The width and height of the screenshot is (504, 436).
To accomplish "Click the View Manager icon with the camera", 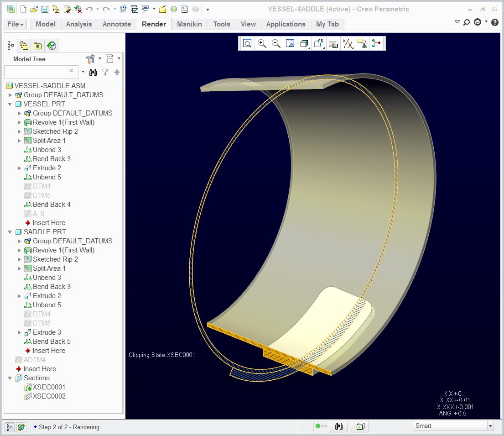I will (333, 43).
